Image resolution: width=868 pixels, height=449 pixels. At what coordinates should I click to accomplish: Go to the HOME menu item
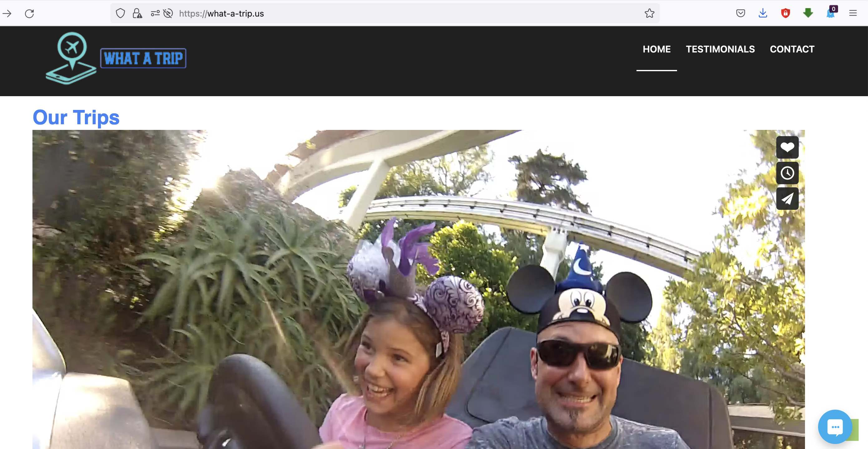656,49
